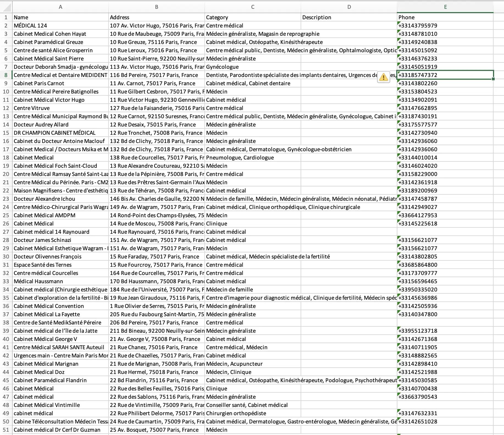Select phone cell +33664127953
The width and height of the screenshot is (504, 435).
445,215
